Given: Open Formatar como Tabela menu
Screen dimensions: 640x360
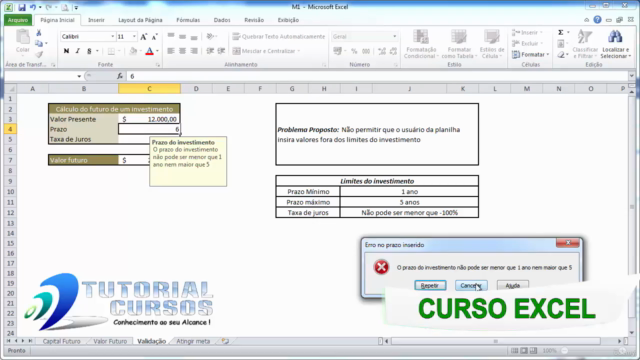Looking at the screenshot, I should tap(459, 44).
